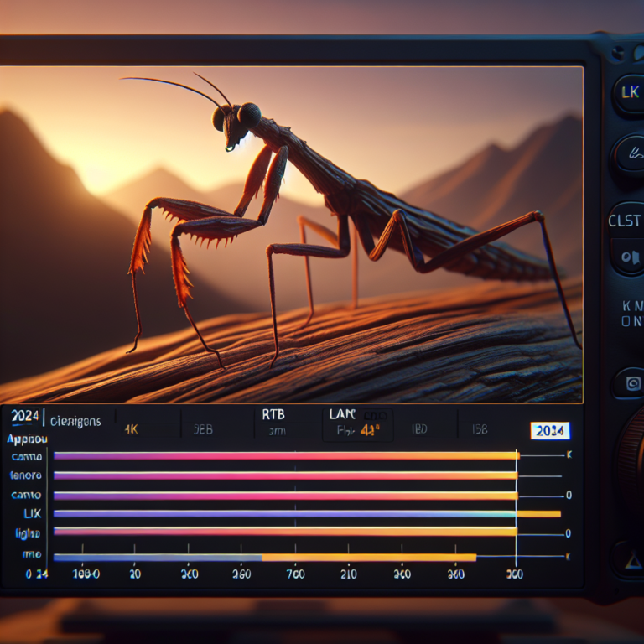Click the squiggle-icon button below LK

pos(631,156)
